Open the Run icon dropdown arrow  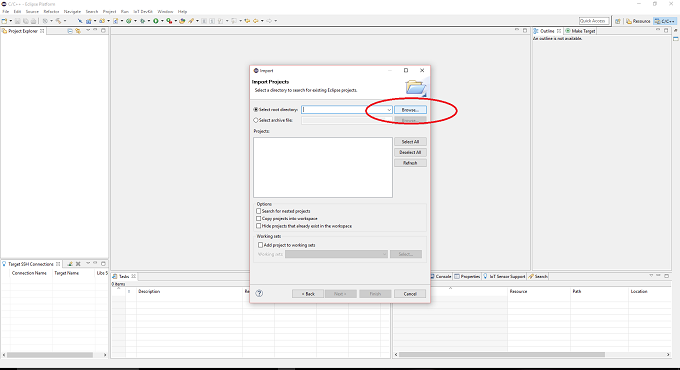(162, 21)
